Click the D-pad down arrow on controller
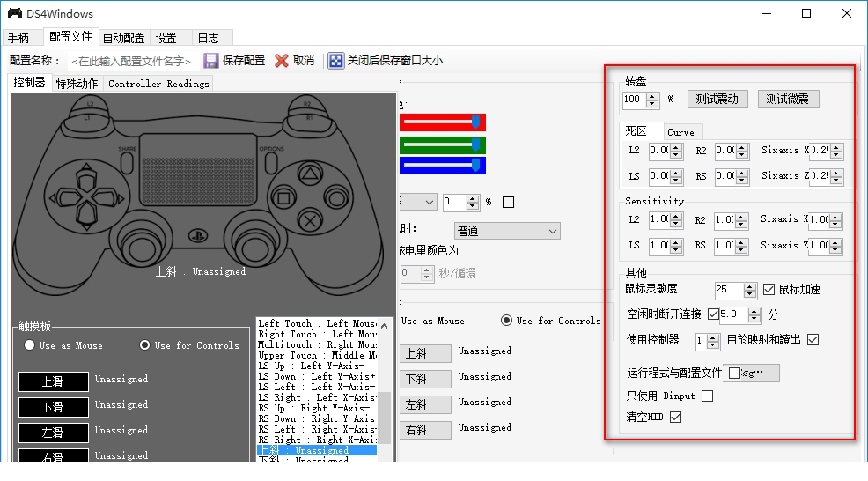This screenshot has height=481, width=868. [87, 218]
